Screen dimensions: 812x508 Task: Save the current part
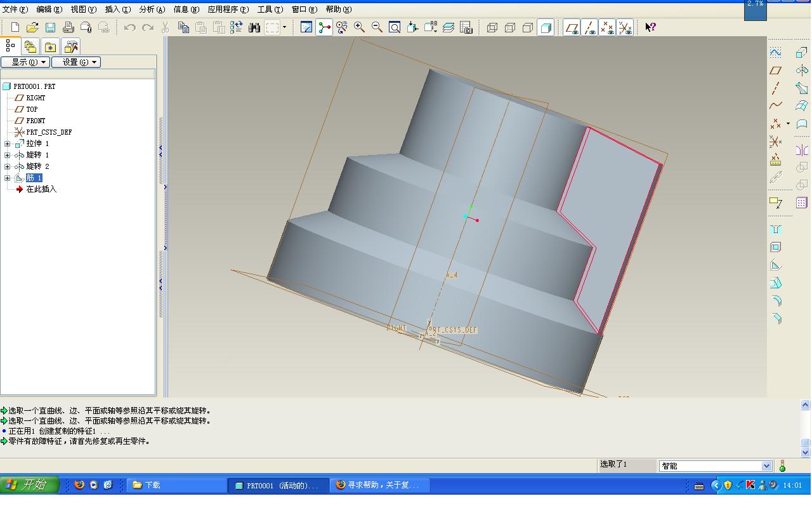(x=50, y=27)
